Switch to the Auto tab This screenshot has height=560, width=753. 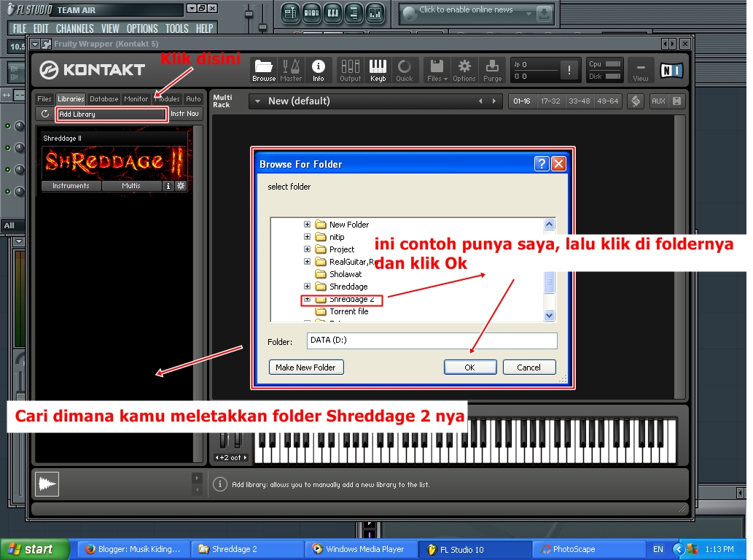[193, 99]
